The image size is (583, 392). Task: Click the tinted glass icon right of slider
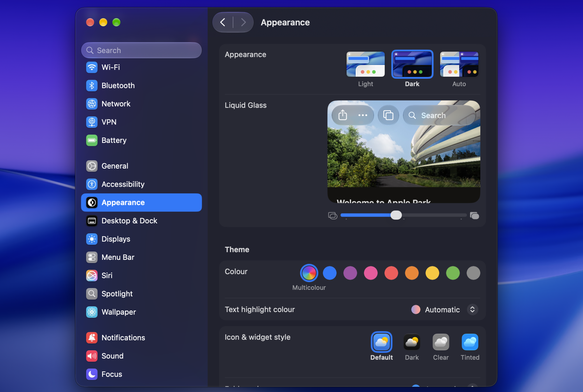tap(475, 216)
